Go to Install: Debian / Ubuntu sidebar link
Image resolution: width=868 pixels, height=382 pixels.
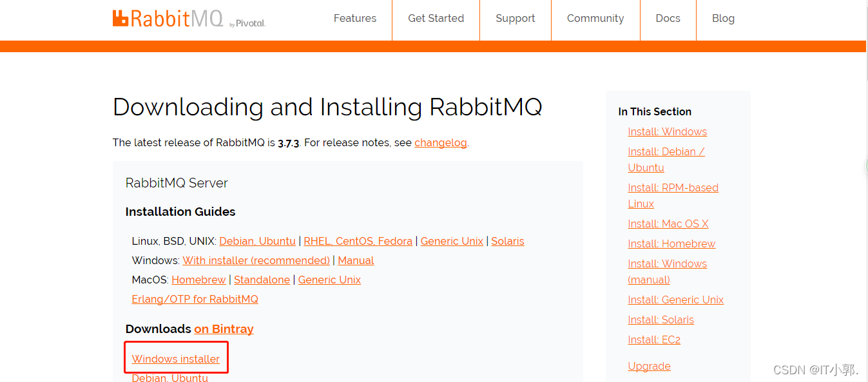click(x=666, y=159)
